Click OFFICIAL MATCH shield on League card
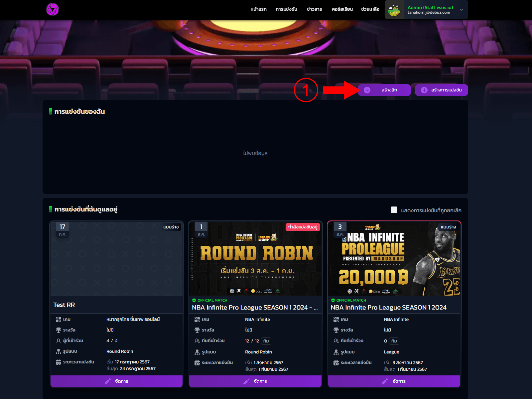 pos(333,300)
